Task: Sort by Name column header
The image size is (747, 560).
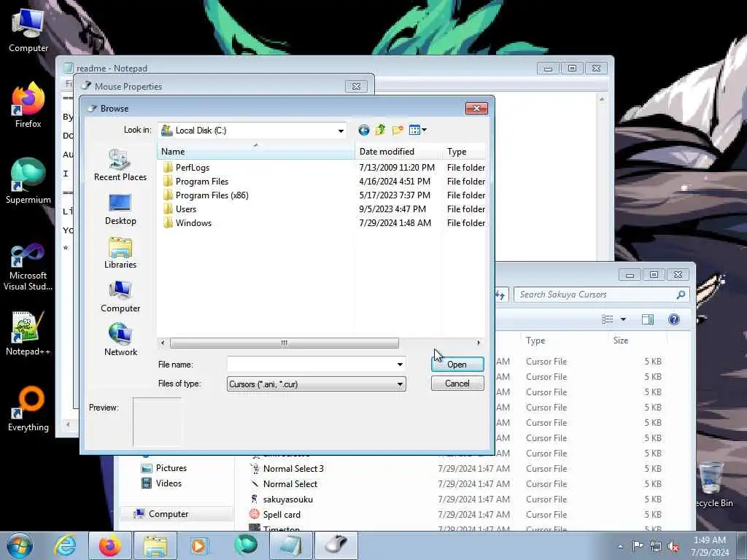Action: pos(256,152)
